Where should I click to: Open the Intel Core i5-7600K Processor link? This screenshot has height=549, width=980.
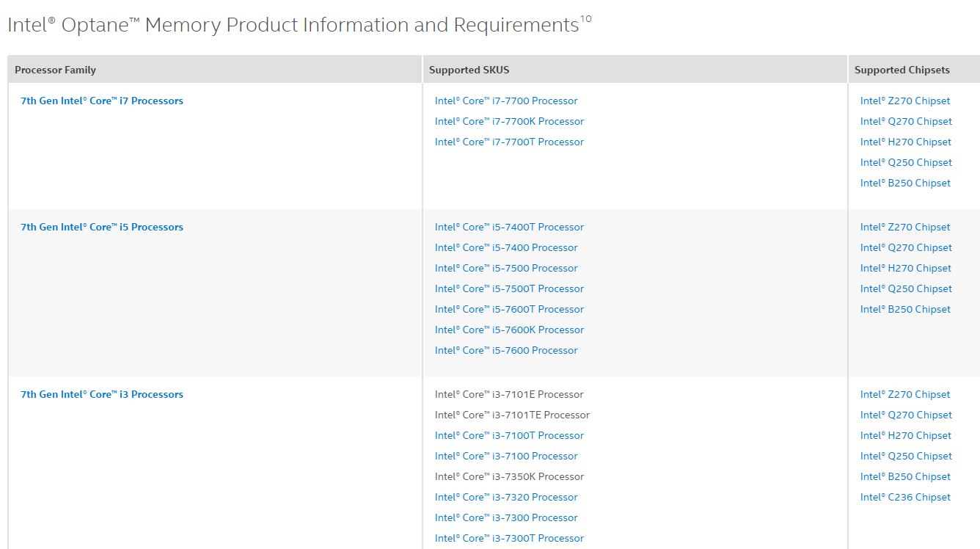pos(509,330)
